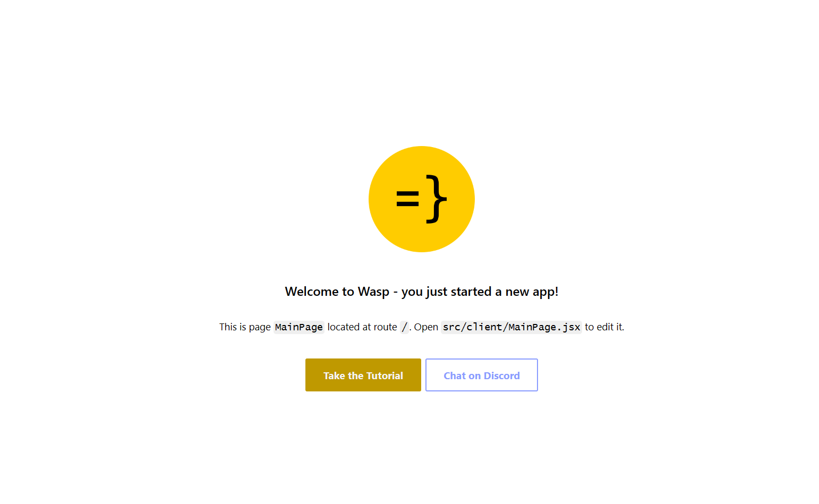Viewport: 819px width, 504px height.
Task: Open the Take the Tutorial button
Action: [x=363, y=375]
